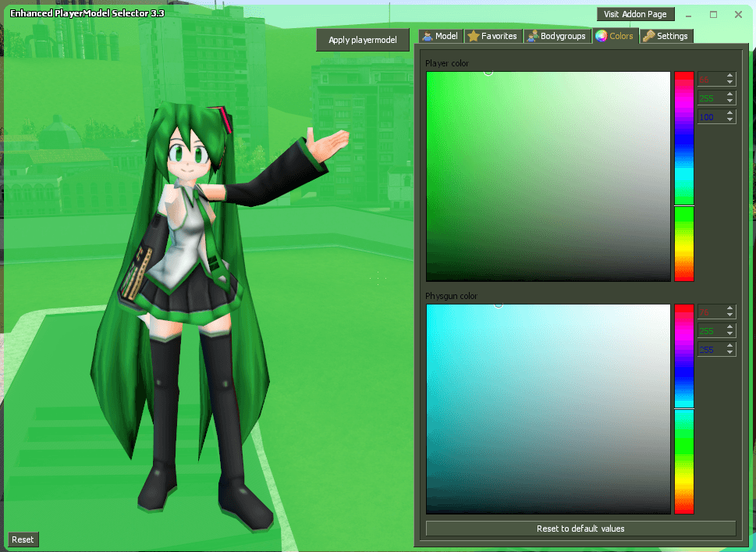
Task: Click the physgun color hue bar
Action: [683, 409]
